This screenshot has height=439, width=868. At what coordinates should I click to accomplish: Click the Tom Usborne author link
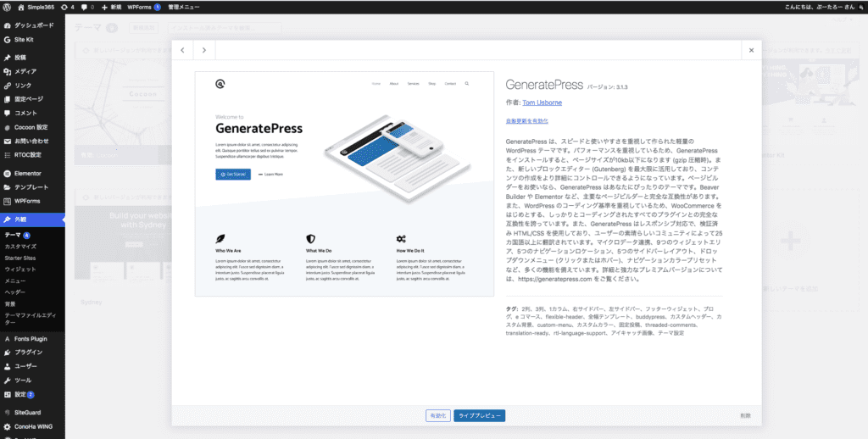pyautogui.click(x=542, y=103)
